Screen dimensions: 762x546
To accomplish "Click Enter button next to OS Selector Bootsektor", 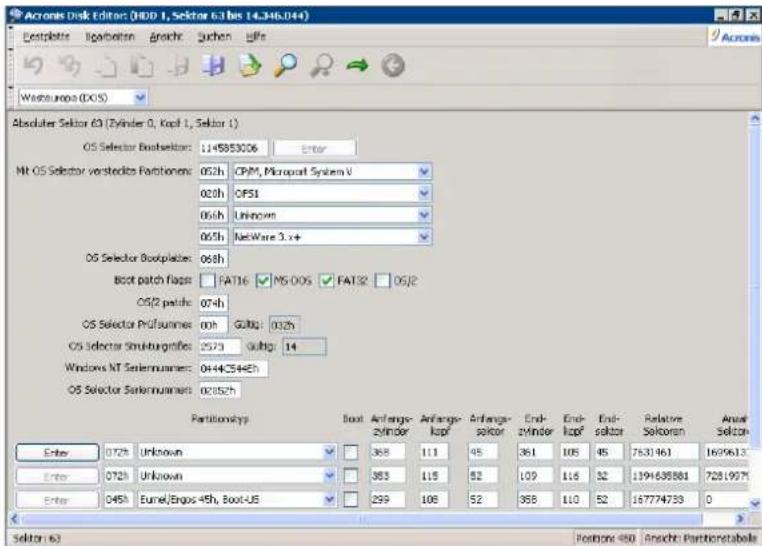I will coord(314,149).
